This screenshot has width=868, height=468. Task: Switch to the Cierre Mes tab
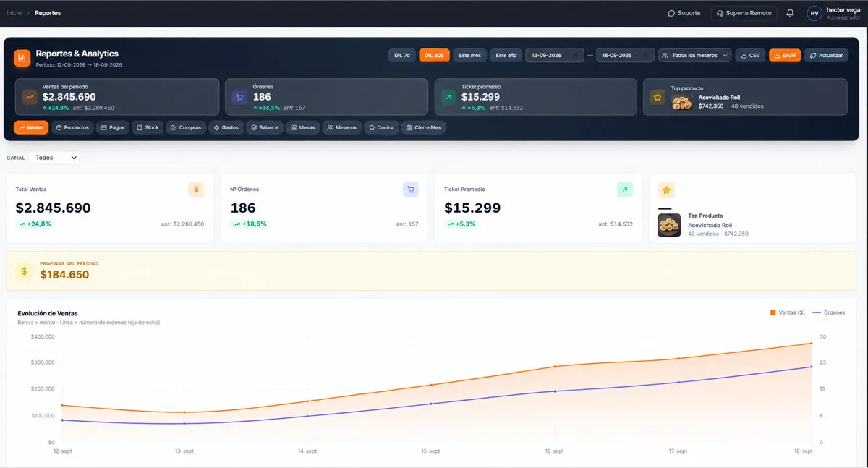424,127
